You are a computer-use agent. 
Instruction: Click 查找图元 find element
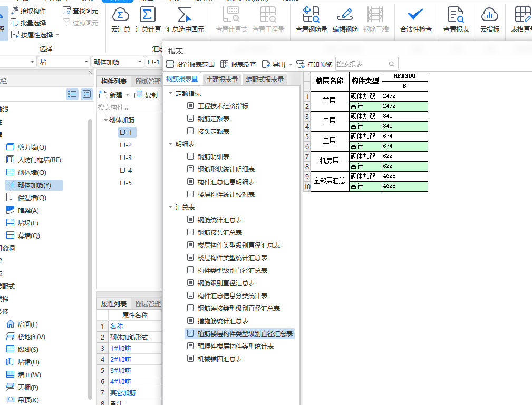[x=81, y=11]
